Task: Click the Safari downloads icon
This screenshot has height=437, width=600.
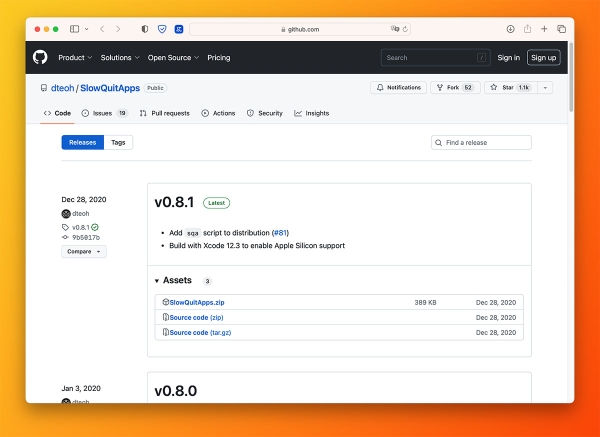Action: coord(511,29)
